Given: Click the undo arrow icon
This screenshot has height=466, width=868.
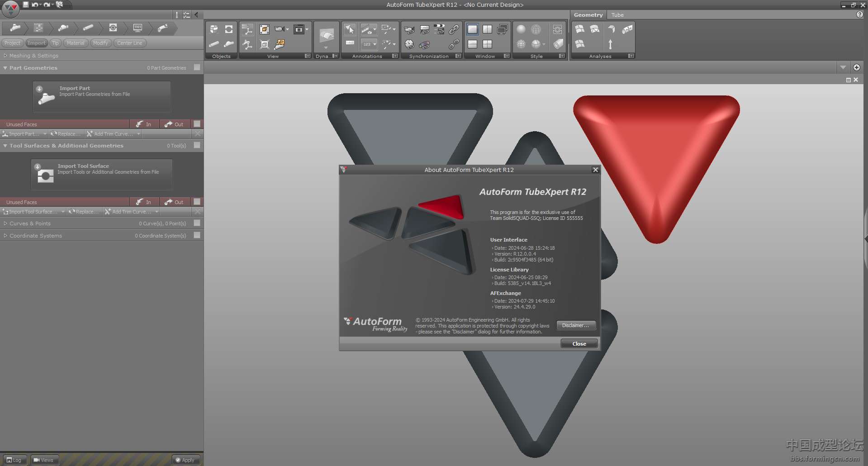Looking at the screenshot, I should coord(35,5).
